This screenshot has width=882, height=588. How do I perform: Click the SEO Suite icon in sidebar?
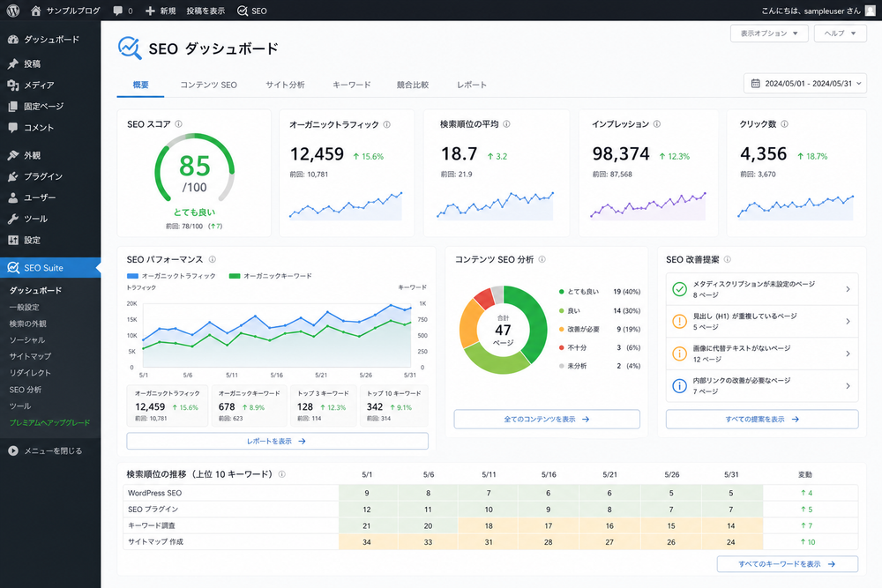click(x=13, y=268)
